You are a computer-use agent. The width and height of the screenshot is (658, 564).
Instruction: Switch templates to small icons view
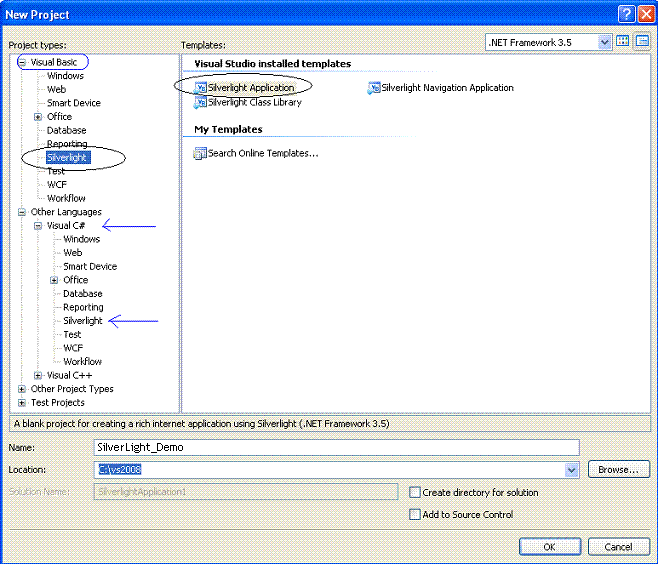tap(642, 41)
